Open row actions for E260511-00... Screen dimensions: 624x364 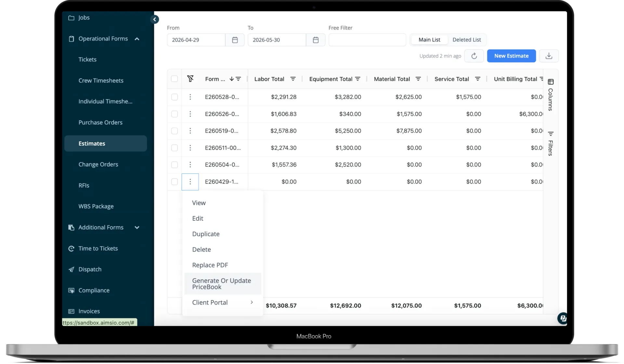[x=190, y=148]
